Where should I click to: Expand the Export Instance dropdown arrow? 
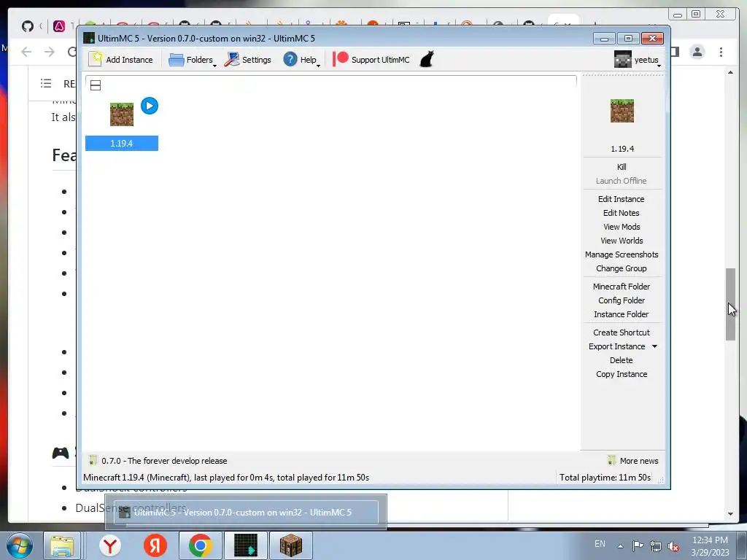click(654, 346)
